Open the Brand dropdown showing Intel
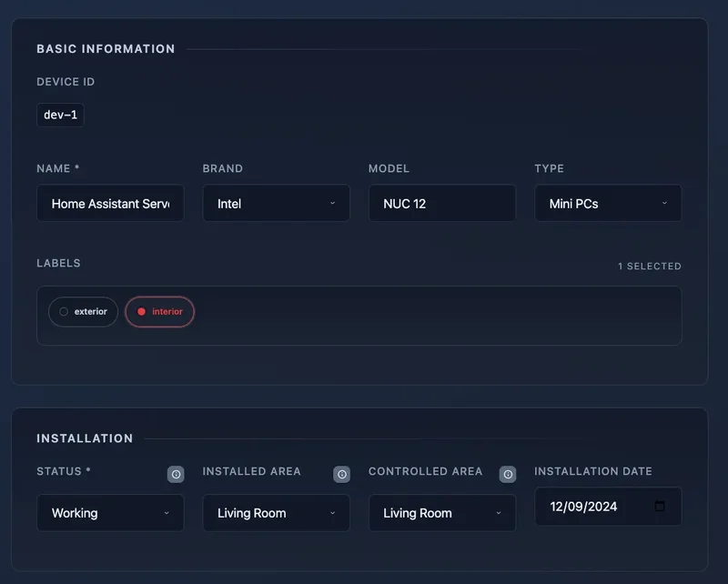 tap(276, 203)
